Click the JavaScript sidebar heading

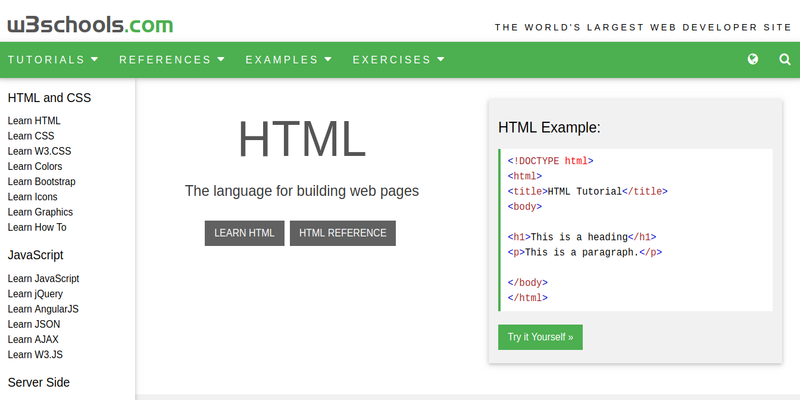[x=36, y=255]
